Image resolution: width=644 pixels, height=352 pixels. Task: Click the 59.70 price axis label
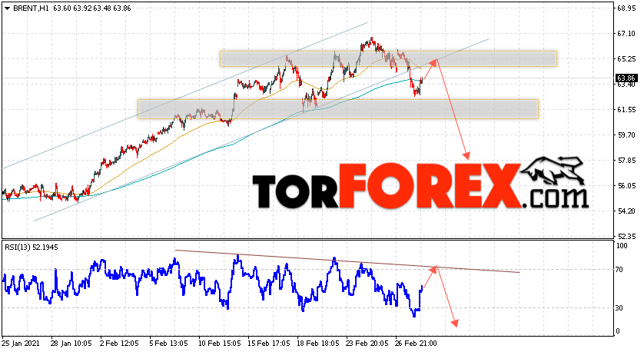[x=626, y=135]
